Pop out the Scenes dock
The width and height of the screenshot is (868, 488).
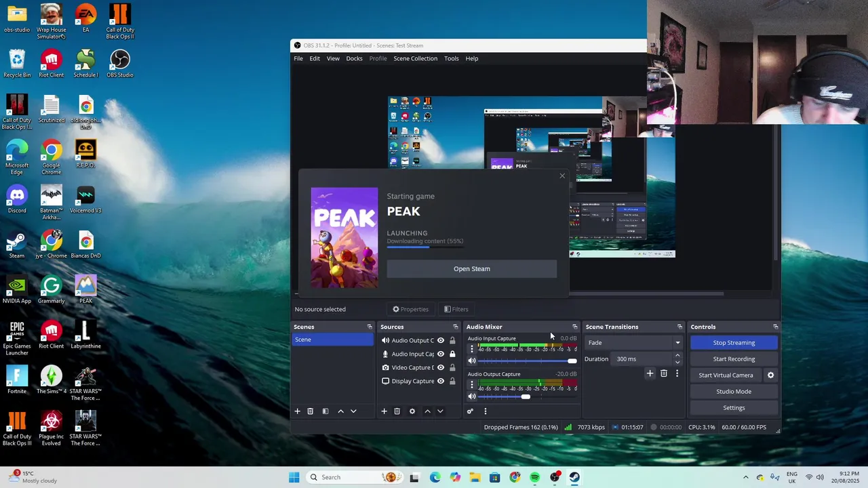coord(370,327)
